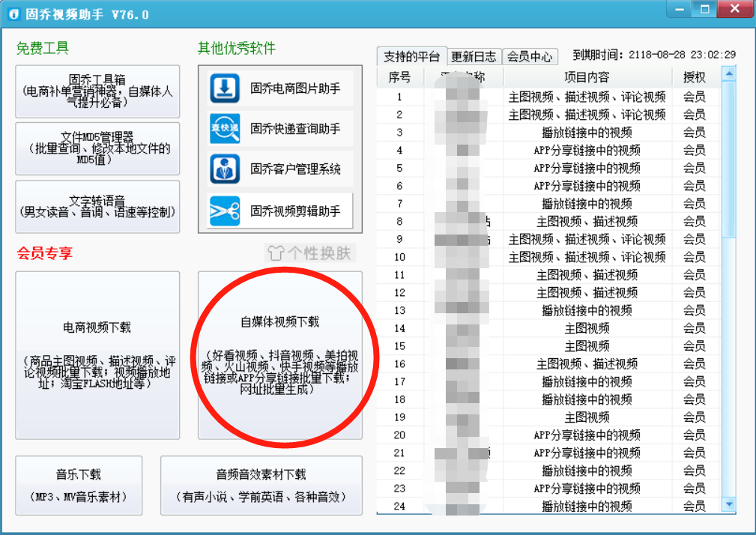Screen dimensions: 756x535
Task: Launch 固乔视频剪辑助手 software
Action: pos(280,211)
